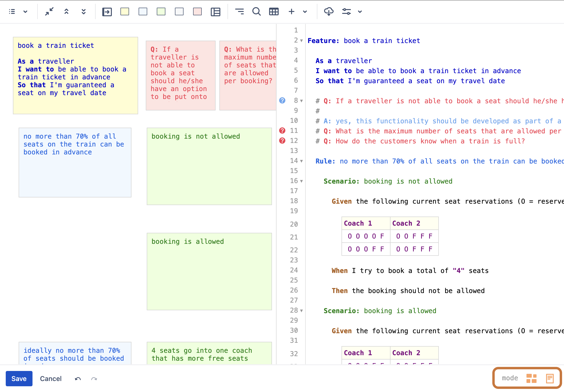Click the align lines icon

tap(239, 11)
